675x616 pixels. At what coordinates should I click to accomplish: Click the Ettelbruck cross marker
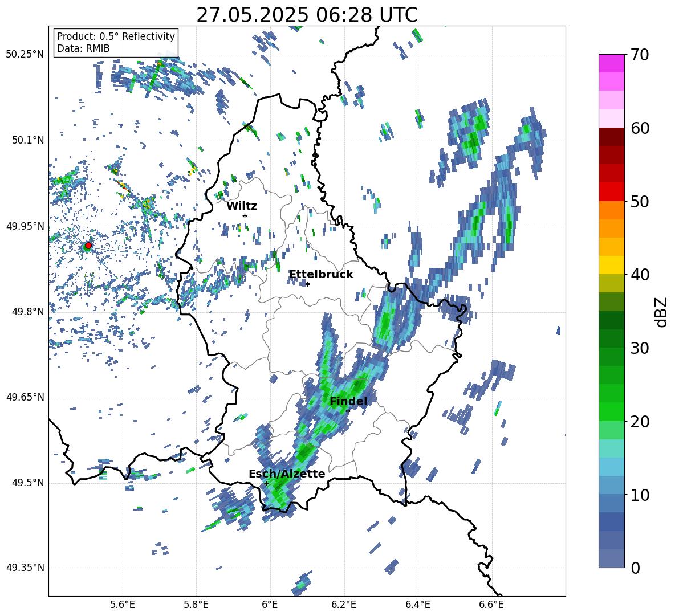307,284
